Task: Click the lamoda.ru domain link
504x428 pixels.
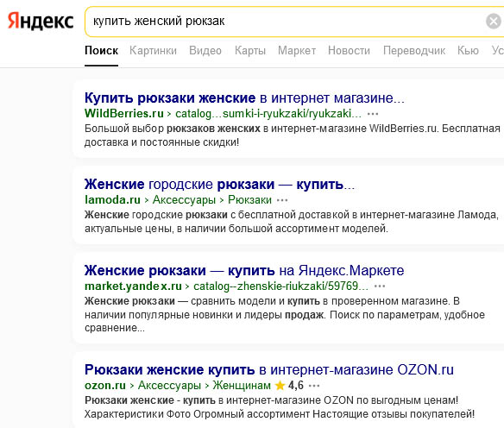Action: coord(112,200)
